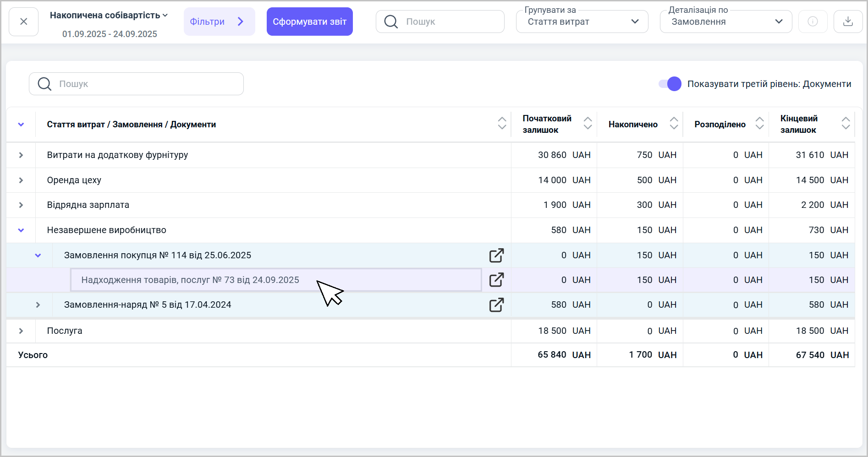Screen dimensions: 868x457
Task: Toggle the third level Documents switch
Action: point(670,84)
